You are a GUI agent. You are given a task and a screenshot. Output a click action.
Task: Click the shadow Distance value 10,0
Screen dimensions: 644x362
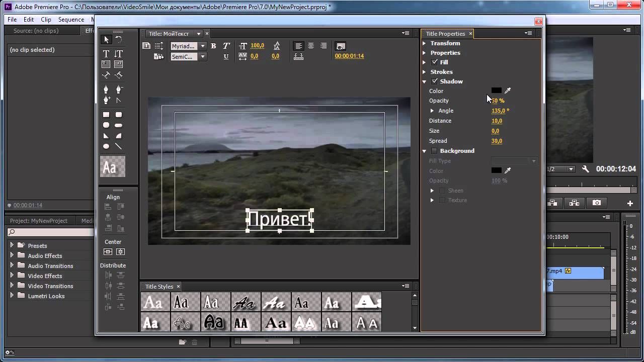(x=497, y=121)
